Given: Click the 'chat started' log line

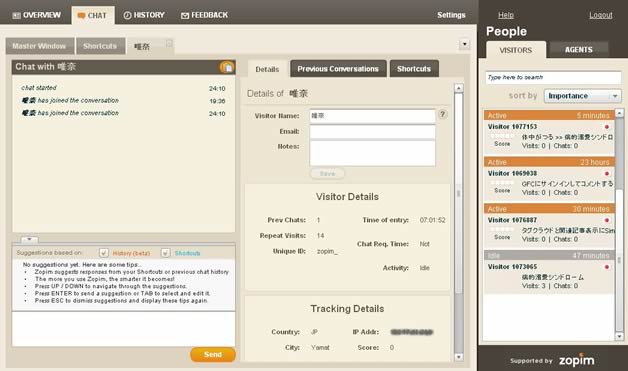Looking at the screenshot, I should (x=39, y=88).
